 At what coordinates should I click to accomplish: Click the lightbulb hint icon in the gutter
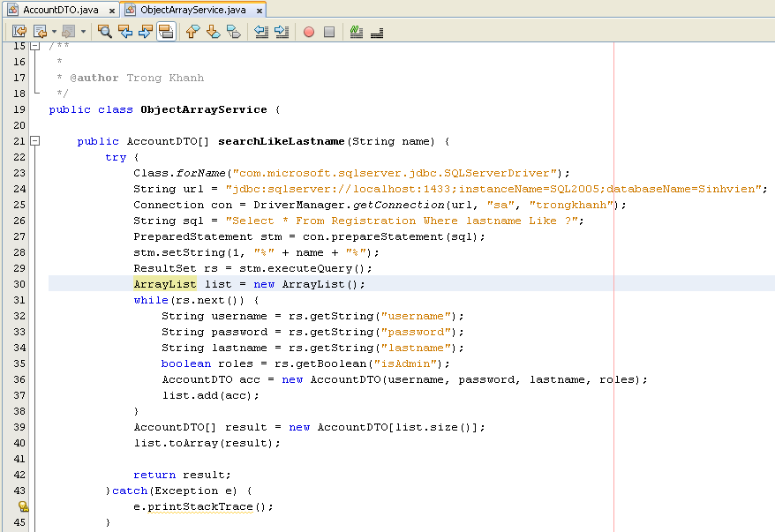coord(23,506)
